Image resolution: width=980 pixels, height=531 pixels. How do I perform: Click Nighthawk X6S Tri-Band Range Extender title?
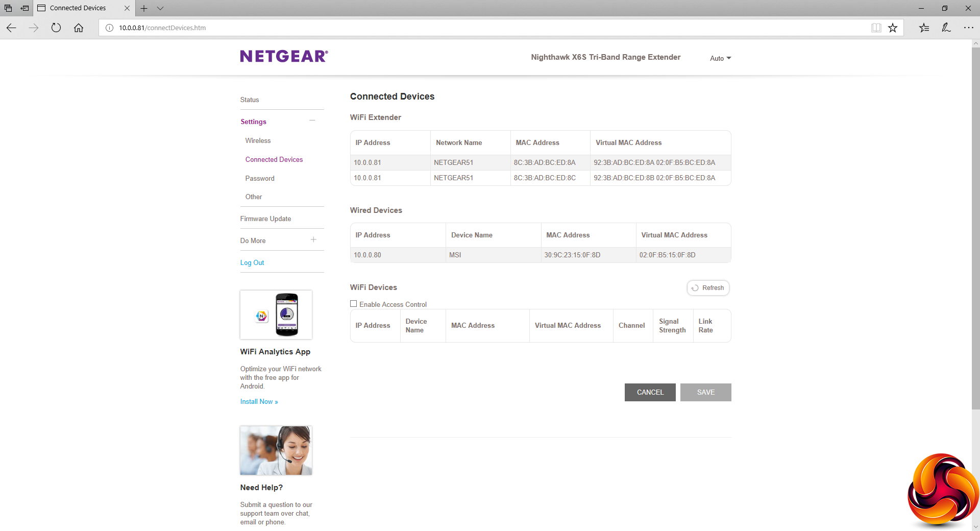click(606, 57)
